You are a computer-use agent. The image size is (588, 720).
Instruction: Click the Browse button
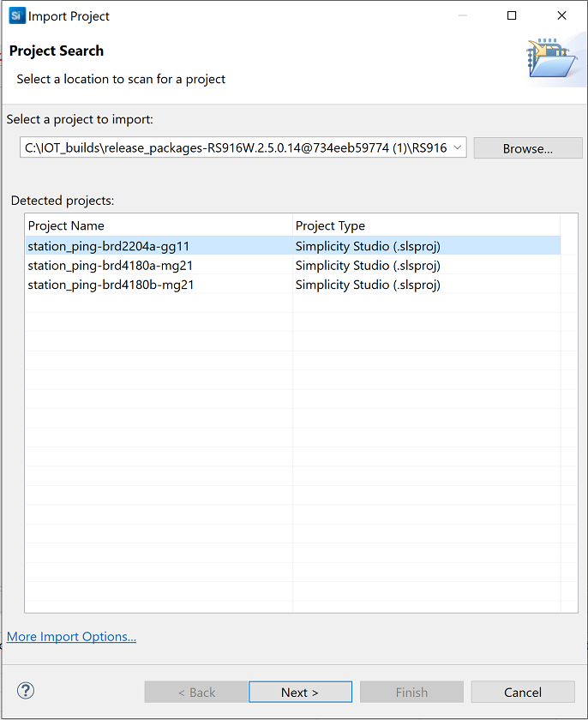point(527,147)
